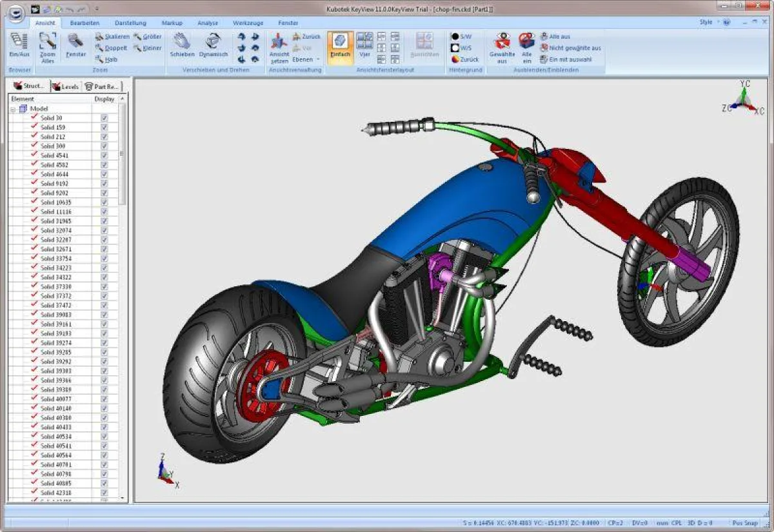Screen dimensions: 774x532
Task: Collapse the Model tree node
Action: click(x=14, y=108)
